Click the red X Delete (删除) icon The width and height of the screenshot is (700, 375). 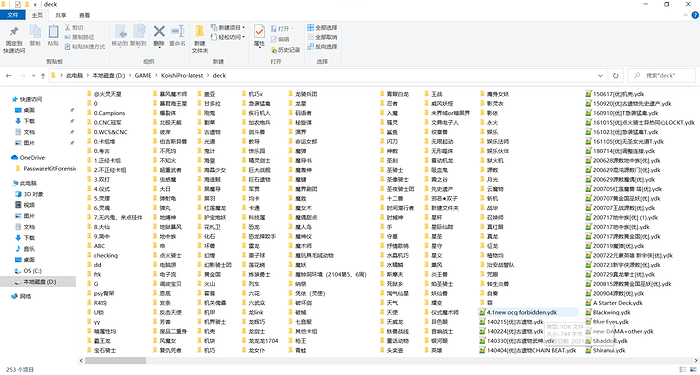159,31
